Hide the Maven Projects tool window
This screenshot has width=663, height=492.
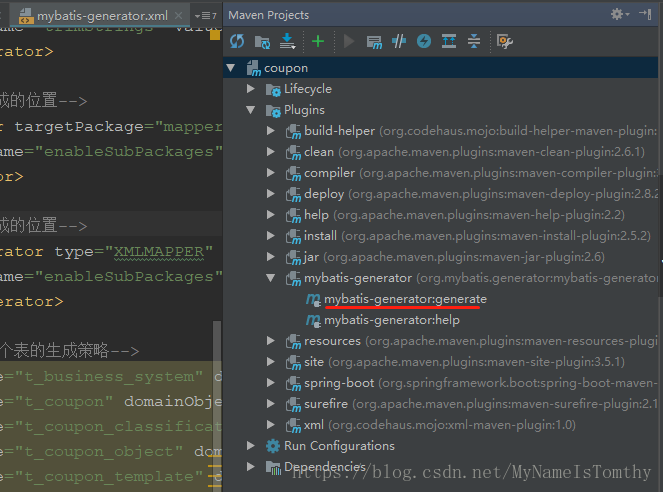pos(645,14)
